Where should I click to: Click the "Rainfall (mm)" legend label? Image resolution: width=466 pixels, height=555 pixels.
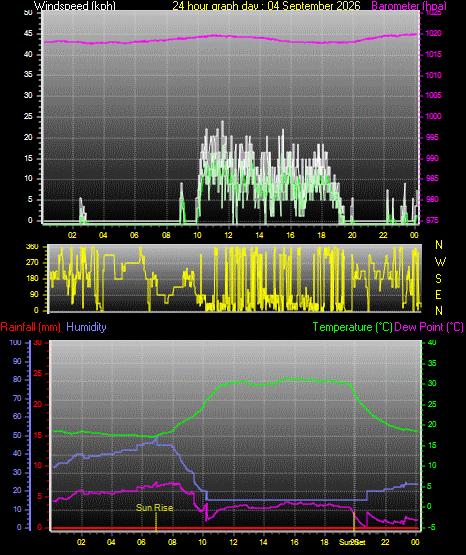click(30, 327)
